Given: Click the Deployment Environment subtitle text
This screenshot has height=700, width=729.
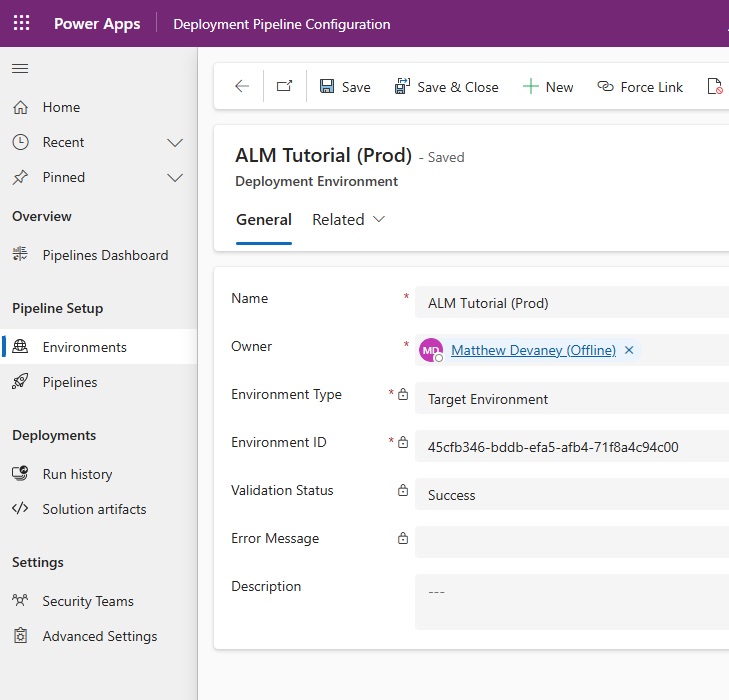Looking at the screenshot, I should (x=316, y=181).
